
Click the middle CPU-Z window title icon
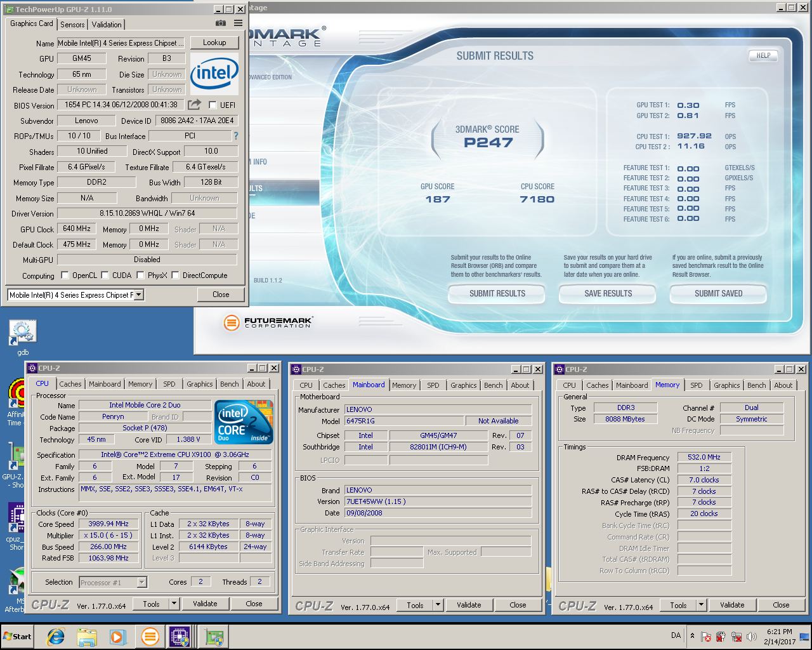[x=296, y=369]
